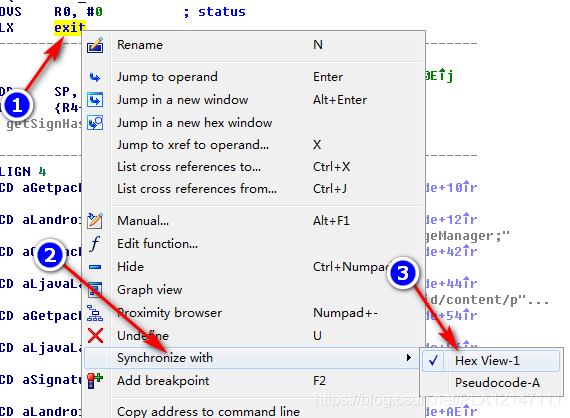Screen dimensions: 570x418
Task: Choose the Manual menu entry
Action: click(253, 221)
